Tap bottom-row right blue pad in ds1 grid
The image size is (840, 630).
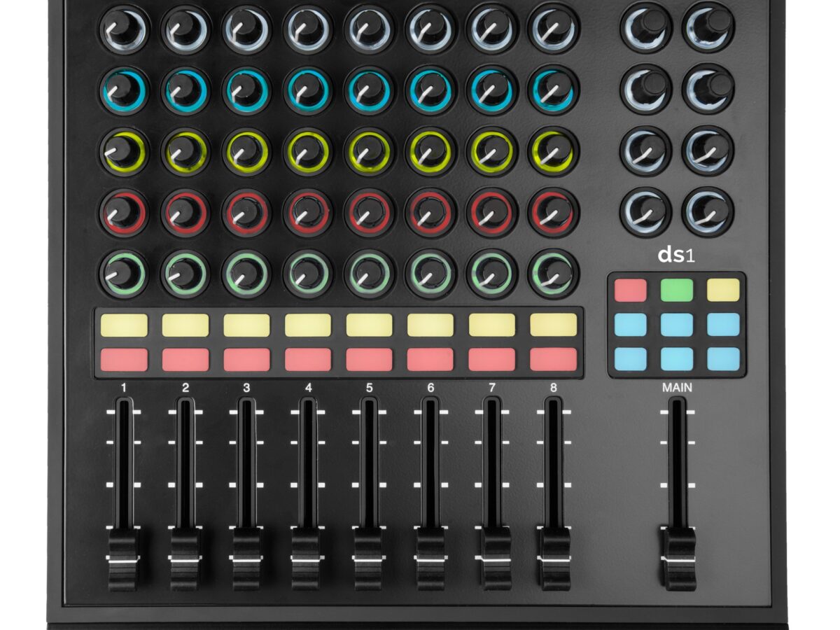point(723,359)
